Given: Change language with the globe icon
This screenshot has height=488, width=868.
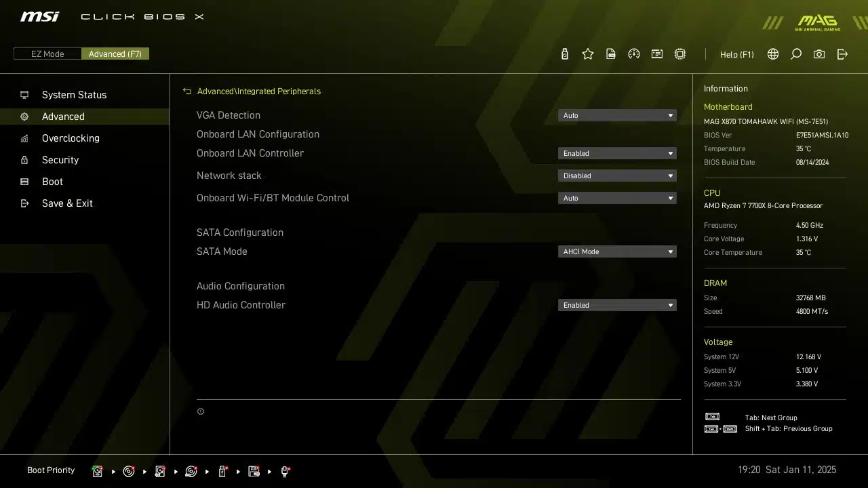Looking at the screenshot, I should [x=773, y=54].
